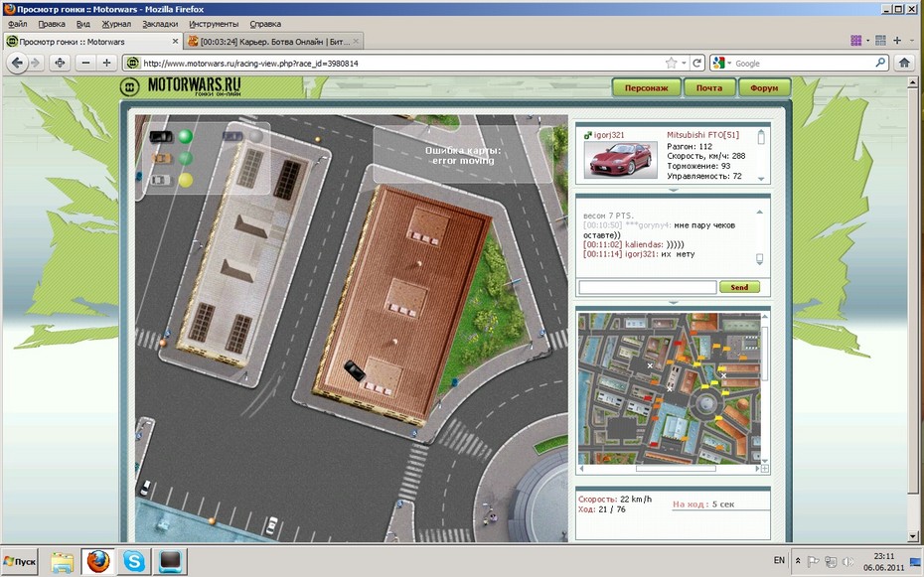Click the black car on the brown roof
This screenshot has width=924, height=577.
pyautogui.click(x=355, y=370)
